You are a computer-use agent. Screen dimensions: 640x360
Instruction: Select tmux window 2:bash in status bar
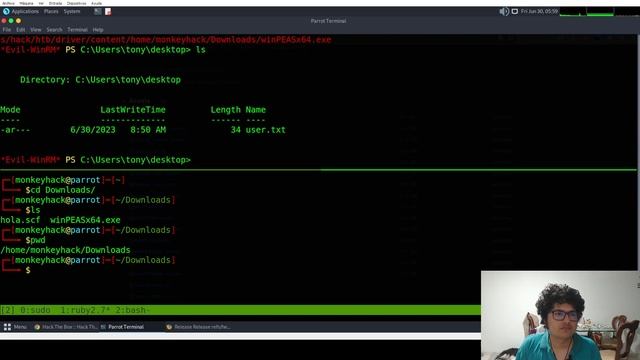pos(133,310)
